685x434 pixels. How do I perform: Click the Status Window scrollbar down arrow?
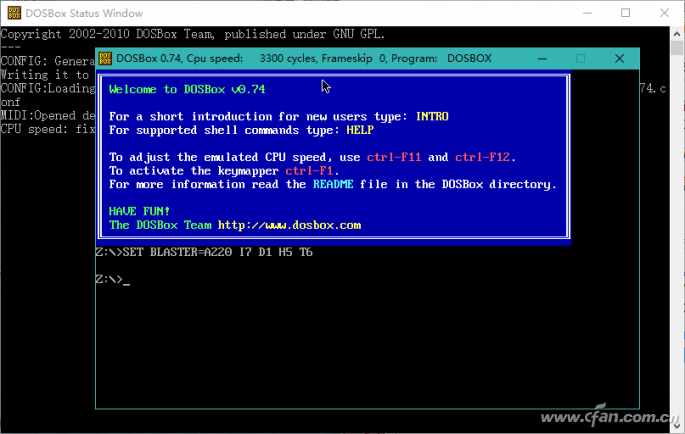coord(677,426)
